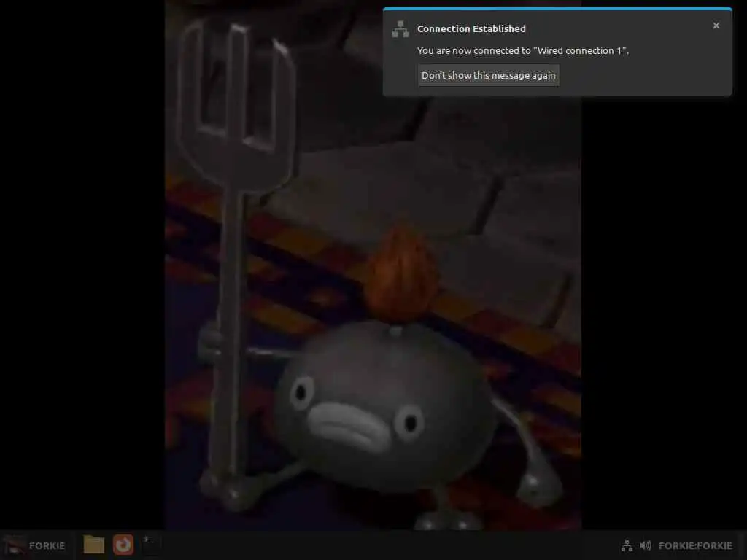Open the FORKIE start menu
The height and width of the screenshot is (560, 747).
(35, 545)
